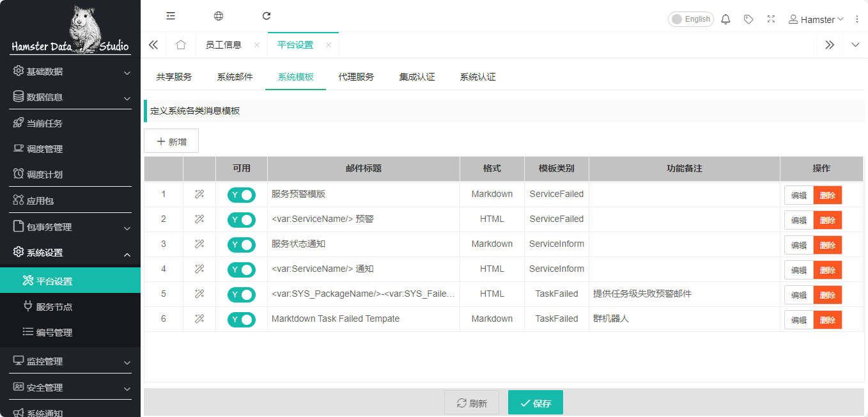868x417 pixels.
Task: Toggle the English language switch
Action: pyautogui.click(x=690, y=19)
